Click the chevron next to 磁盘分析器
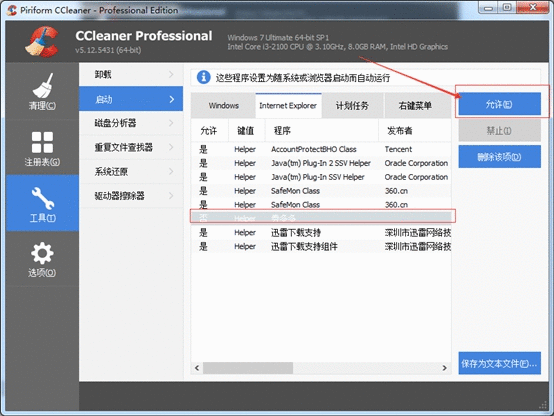 coord(171,123)
